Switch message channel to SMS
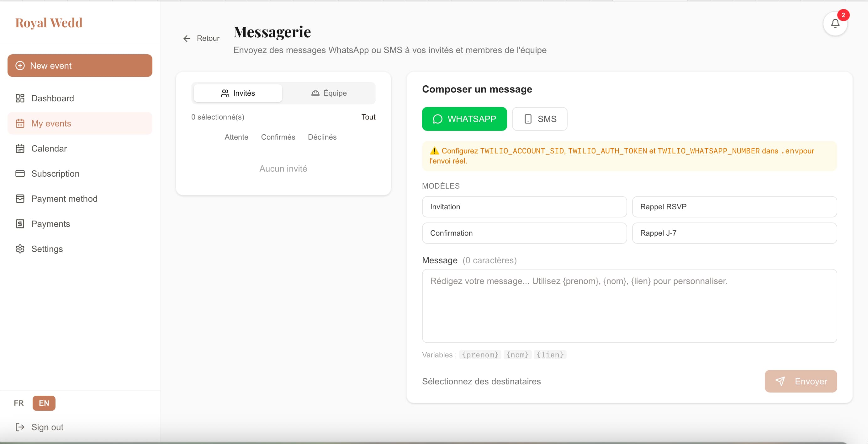868x444 pixels. pos(539,119)
